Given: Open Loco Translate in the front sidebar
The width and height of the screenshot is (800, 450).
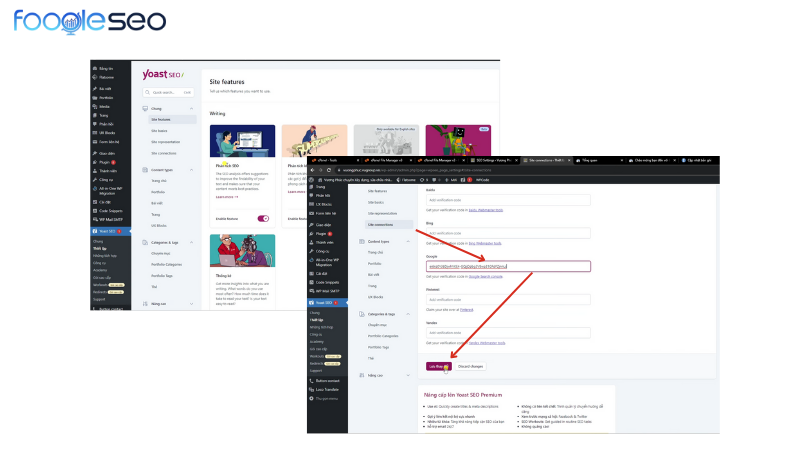Looking at the screenshot, I should click(329, 390).
